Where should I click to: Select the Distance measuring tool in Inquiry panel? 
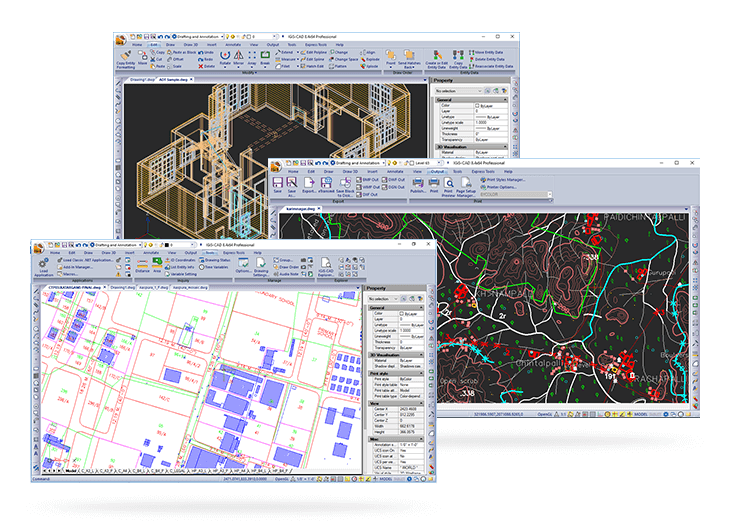(142, 265)
